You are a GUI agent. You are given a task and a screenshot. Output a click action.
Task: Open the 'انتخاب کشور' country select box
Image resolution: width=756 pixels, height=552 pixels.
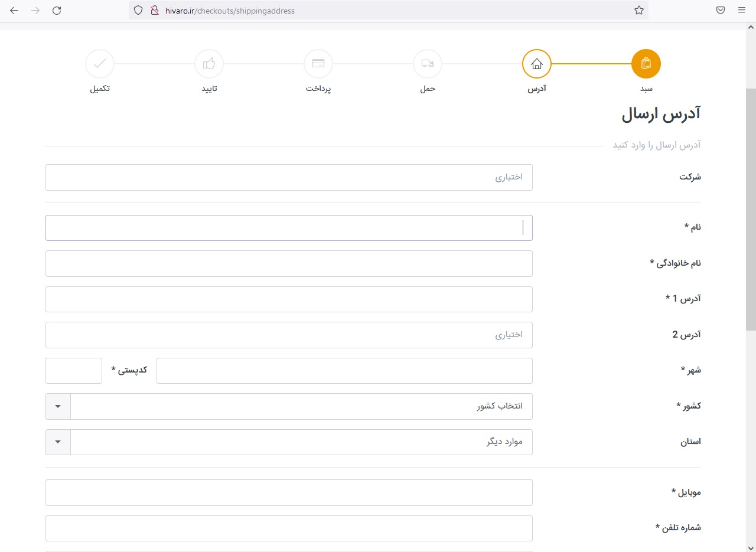click(x=301, y=406)
